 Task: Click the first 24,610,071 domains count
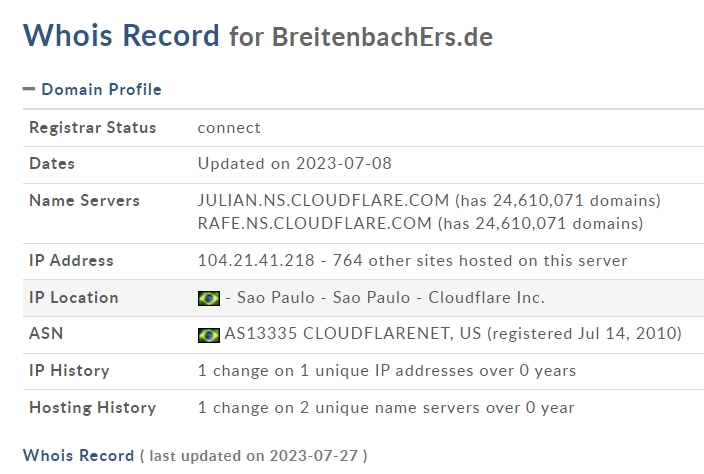558,201
